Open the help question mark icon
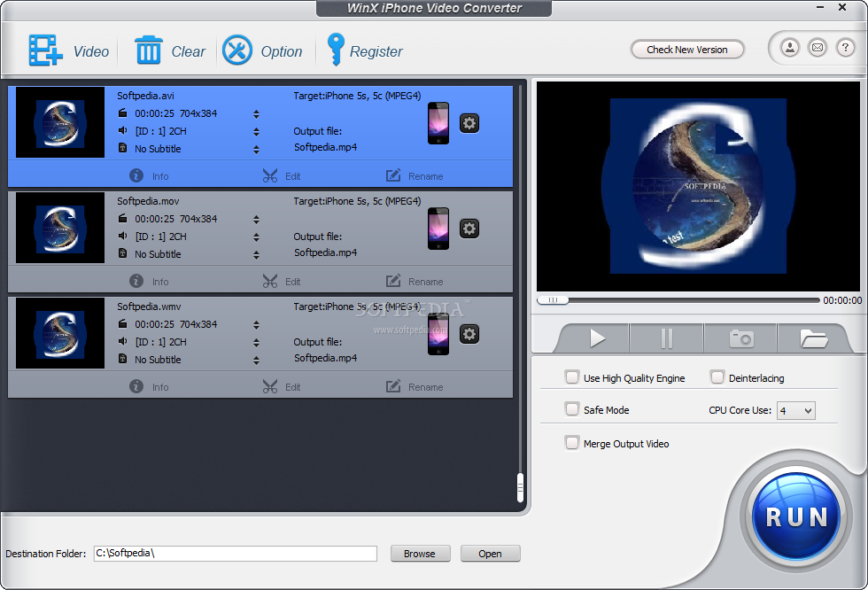This screenshot has width=868, height=590. 845,48
